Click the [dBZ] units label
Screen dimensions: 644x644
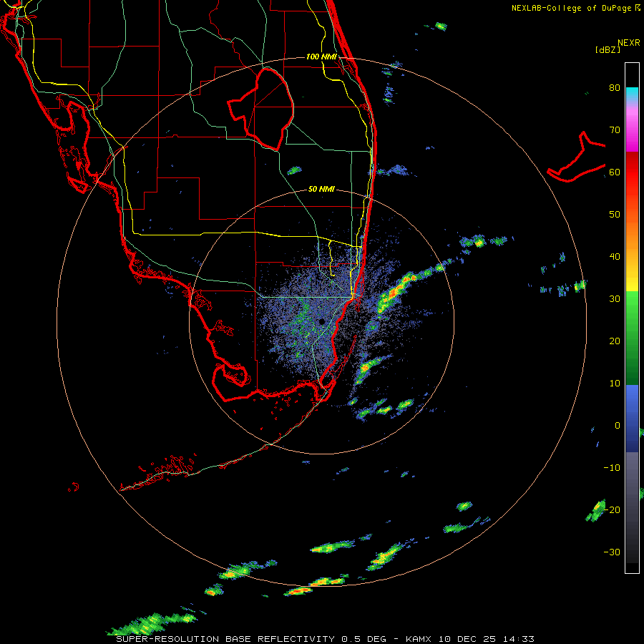point(608,49)
